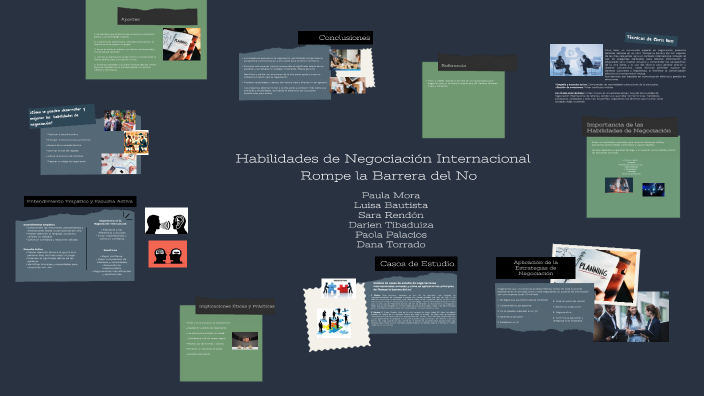Select Entendimiento Empático y Escucha Activa heading
The height and width of the screenshot is (396, 704).
[80, 201]
